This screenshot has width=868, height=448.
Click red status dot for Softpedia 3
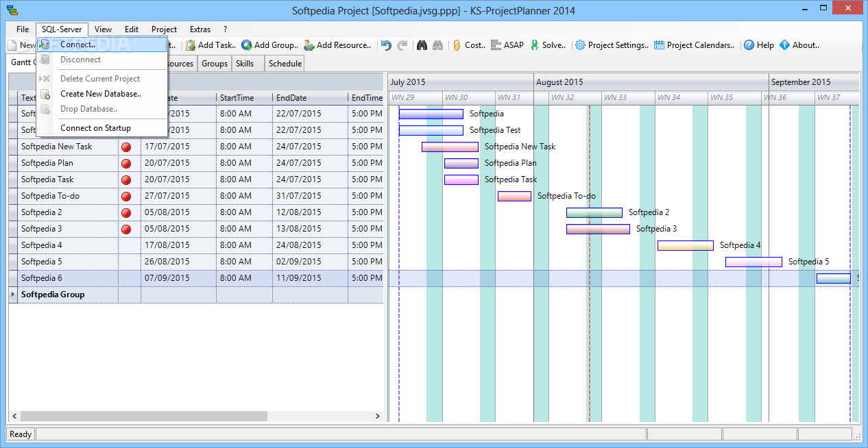(x=126, y=229)
